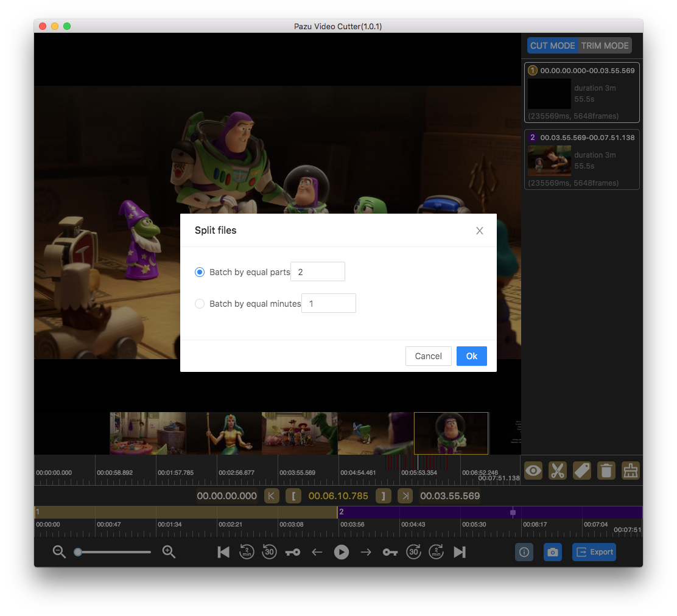Click the timeline zoom slider handle

point(78,552)
